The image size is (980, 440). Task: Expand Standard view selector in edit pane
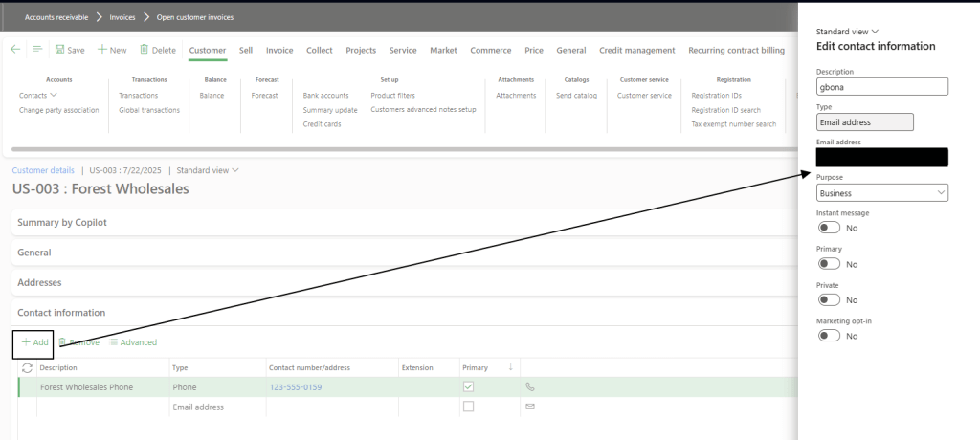pos(847,32)
